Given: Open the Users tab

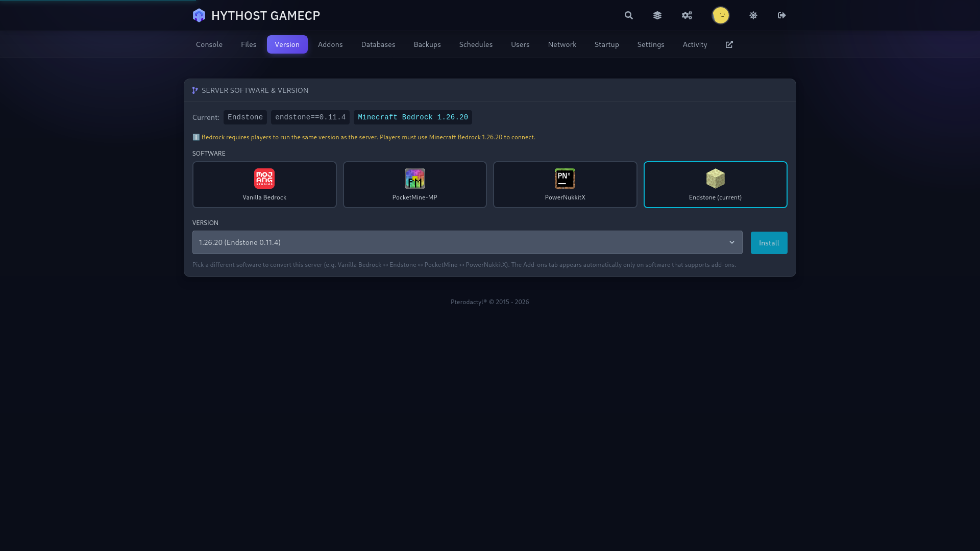Looking at the screenshot, I should click(520, 44).
